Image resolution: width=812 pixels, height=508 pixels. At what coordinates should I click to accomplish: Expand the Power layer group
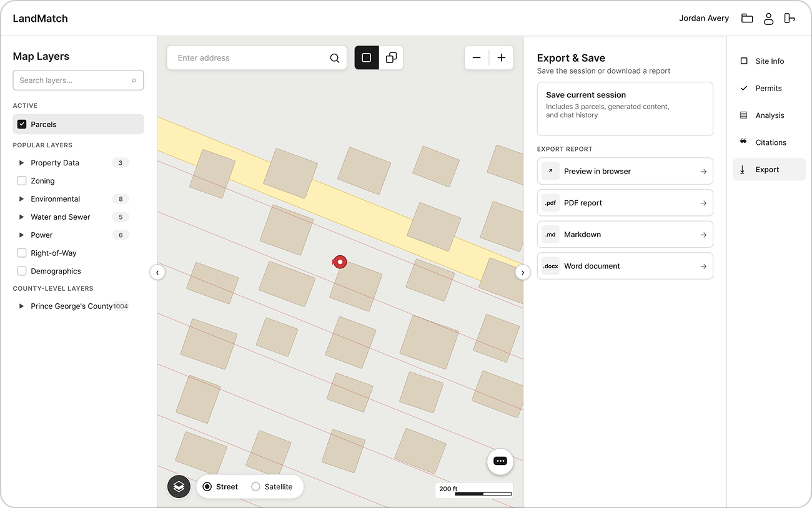click(22, 235)
